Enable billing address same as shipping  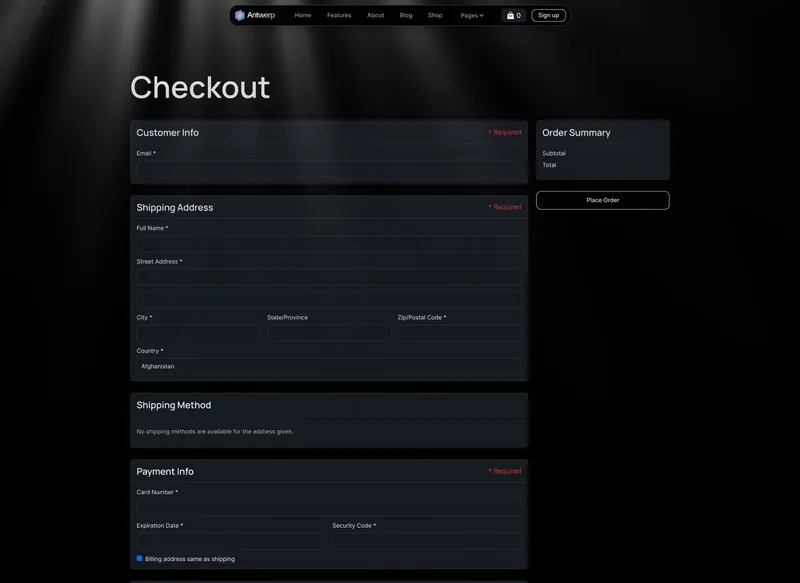139,558
